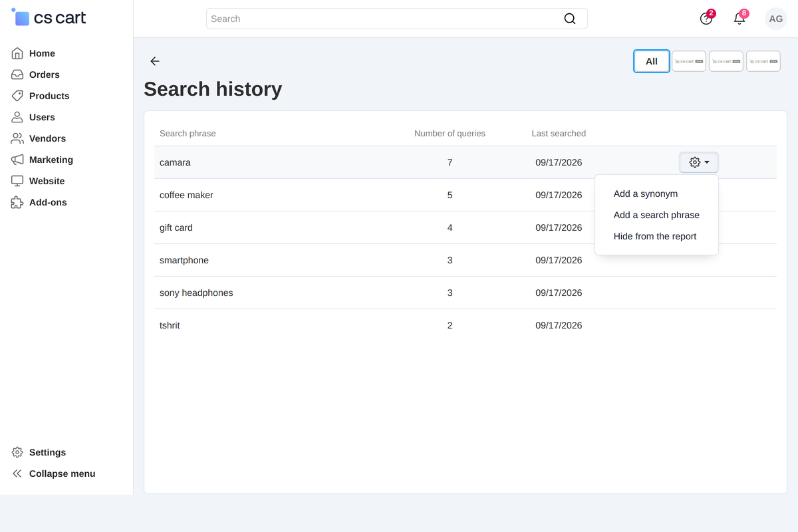The image size is (798, 532).
Task: Open Add-ons via the puzzle icon
Action: tap(17, 202)
